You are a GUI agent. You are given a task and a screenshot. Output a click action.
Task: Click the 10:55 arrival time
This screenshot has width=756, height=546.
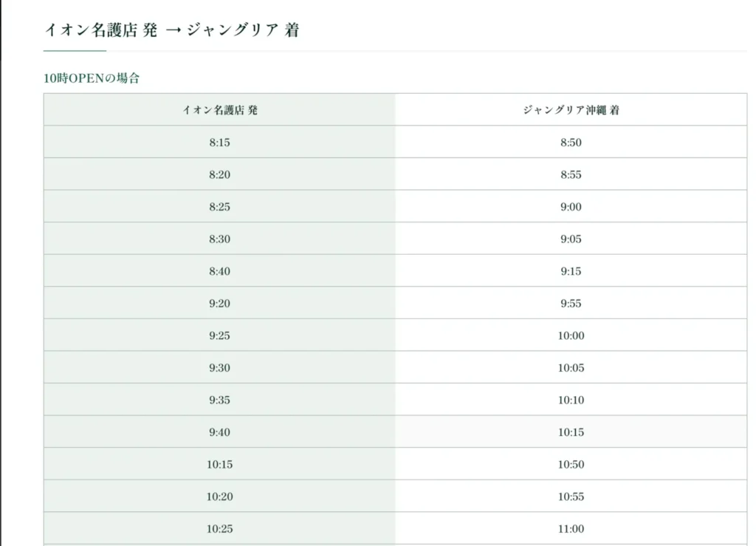(x=571, y=496)
